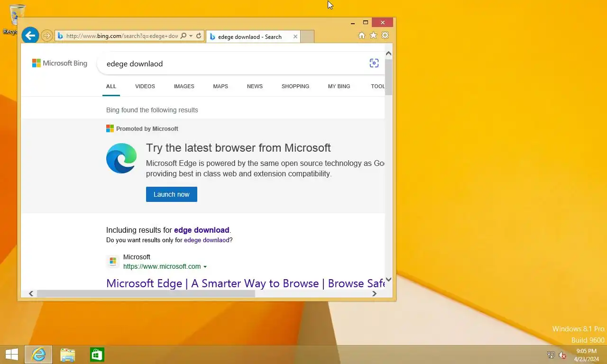This screenshot has height=364, width=607.
Task: Open Bing visual search camera icon
Action: coord(374,64)
